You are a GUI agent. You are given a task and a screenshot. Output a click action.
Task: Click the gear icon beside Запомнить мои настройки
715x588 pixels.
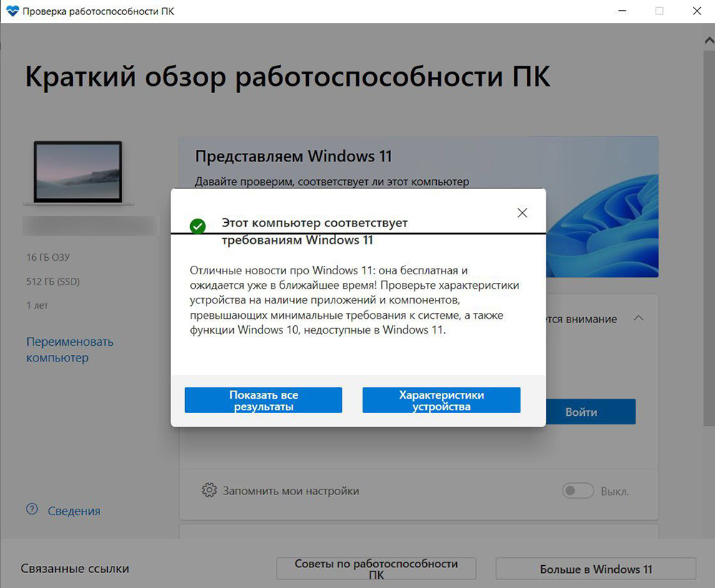click(x=209, y=490)
